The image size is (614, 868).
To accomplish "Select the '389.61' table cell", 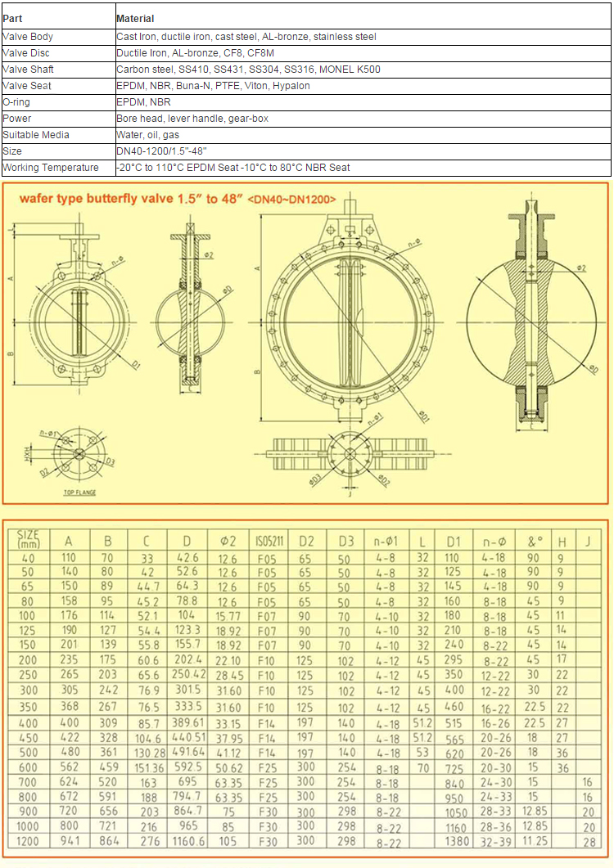I will click(x=187, y=722).
